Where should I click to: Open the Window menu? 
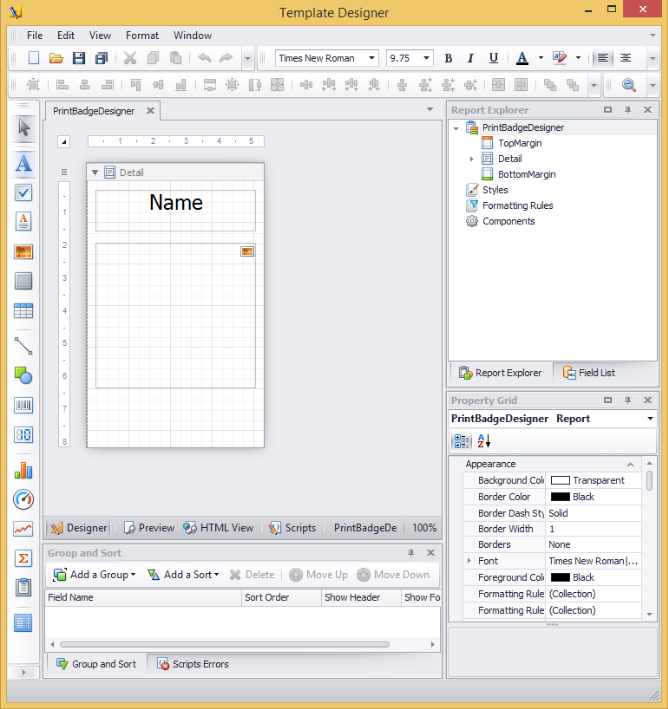192,35
